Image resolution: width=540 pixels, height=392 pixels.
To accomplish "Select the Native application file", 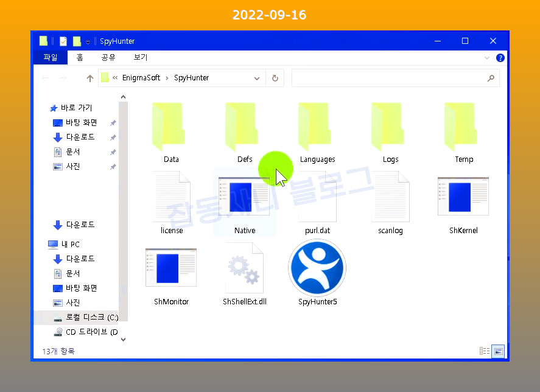I will tap(245, 203).
